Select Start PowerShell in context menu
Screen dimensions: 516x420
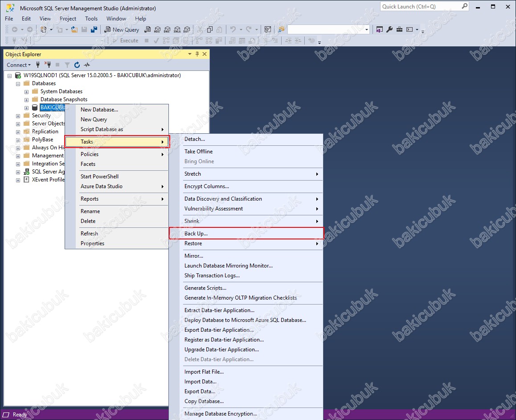117,177
